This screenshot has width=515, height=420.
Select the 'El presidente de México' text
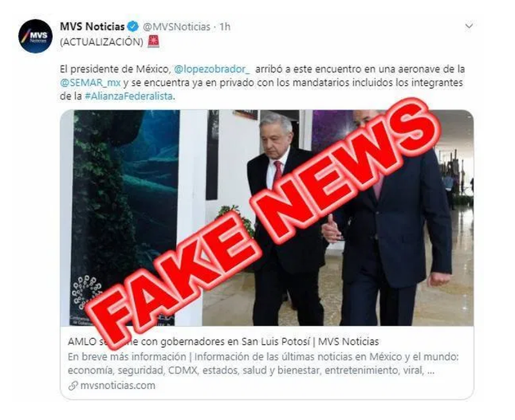pos(115,70)
